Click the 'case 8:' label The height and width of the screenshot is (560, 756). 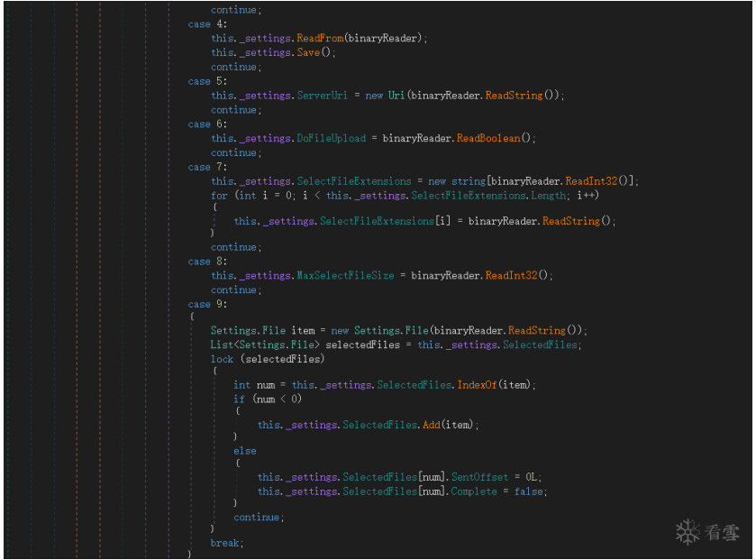(207, 262)
